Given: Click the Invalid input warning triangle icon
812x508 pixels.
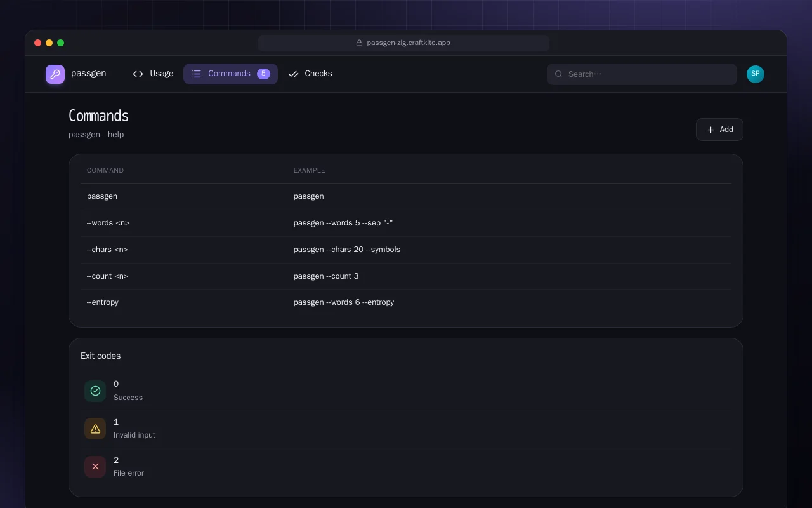Looking at the screenshot, I should (x=95, y=429).
